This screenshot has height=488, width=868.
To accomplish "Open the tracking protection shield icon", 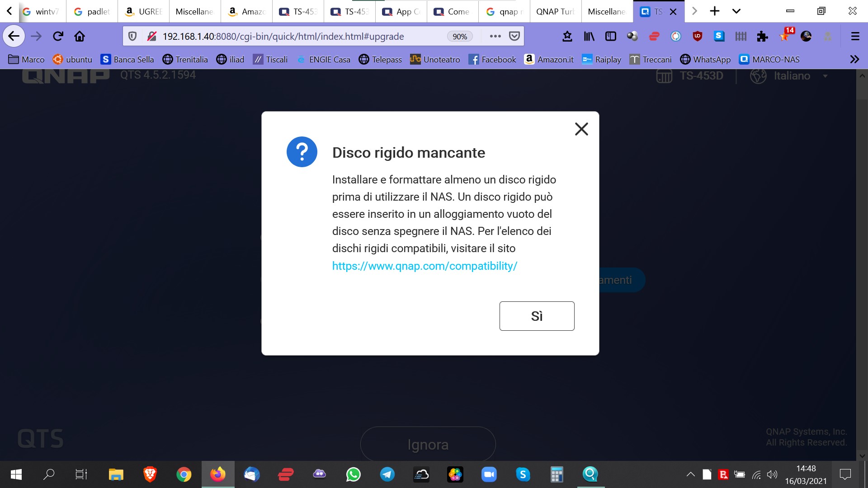I will click(132, 36).
